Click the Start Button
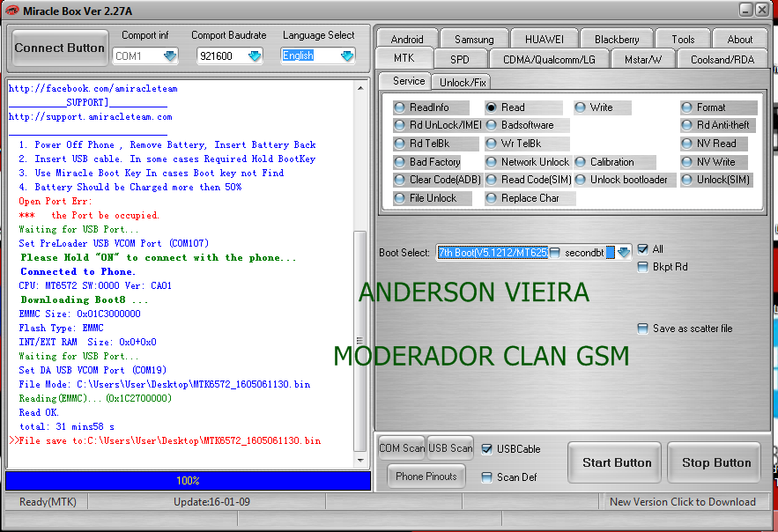778x532 pixels. tap(617, 462)
